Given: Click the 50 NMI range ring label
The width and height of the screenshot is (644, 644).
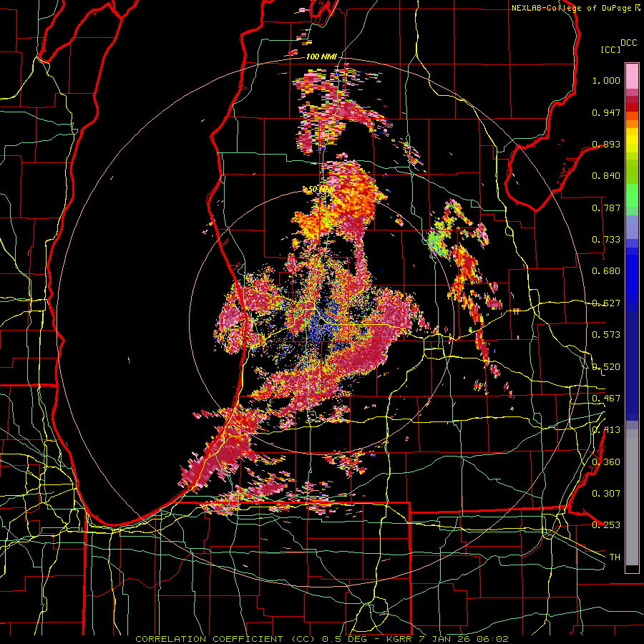Looking at the screenshot, I should (x=321, y=190).
